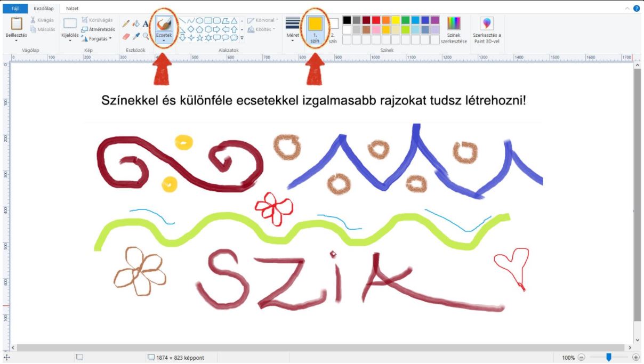Choose the straight Line shape
The width and height of the screenshot is (644, 364).
pyautogui.click(x=182, y=21)
